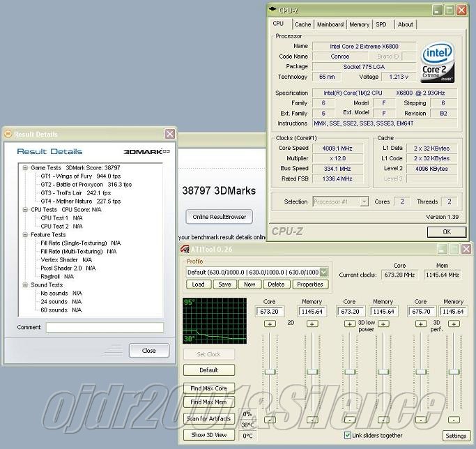Select GT2 - Battle of Proxycon result

click(86, 184)
